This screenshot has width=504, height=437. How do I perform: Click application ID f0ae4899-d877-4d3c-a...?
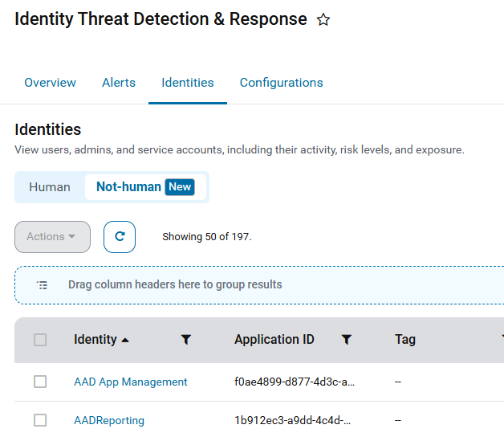click(x=295, y=382)
